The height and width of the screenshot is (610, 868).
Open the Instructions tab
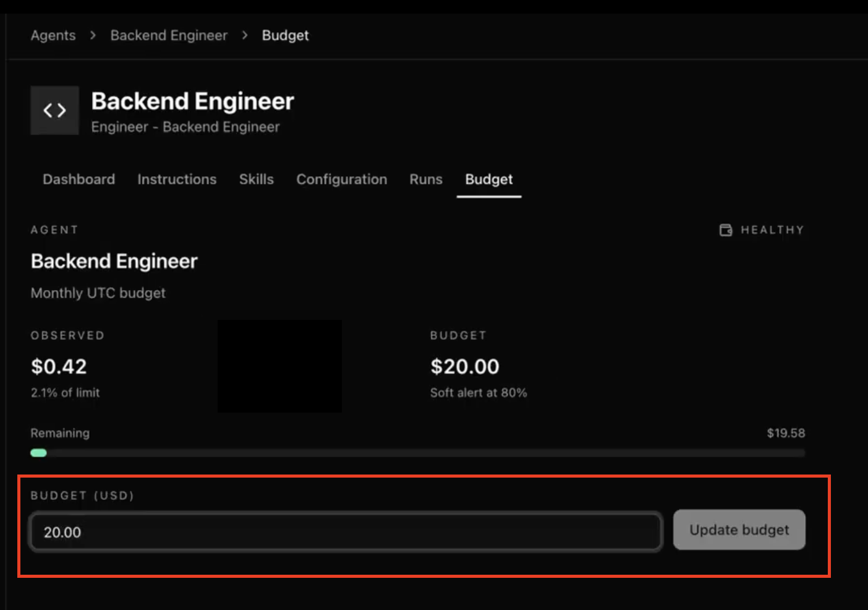[x=177, y=179]
